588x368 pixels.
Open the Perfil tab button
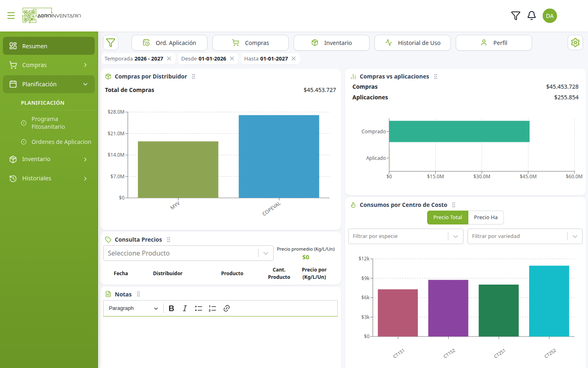494,43
